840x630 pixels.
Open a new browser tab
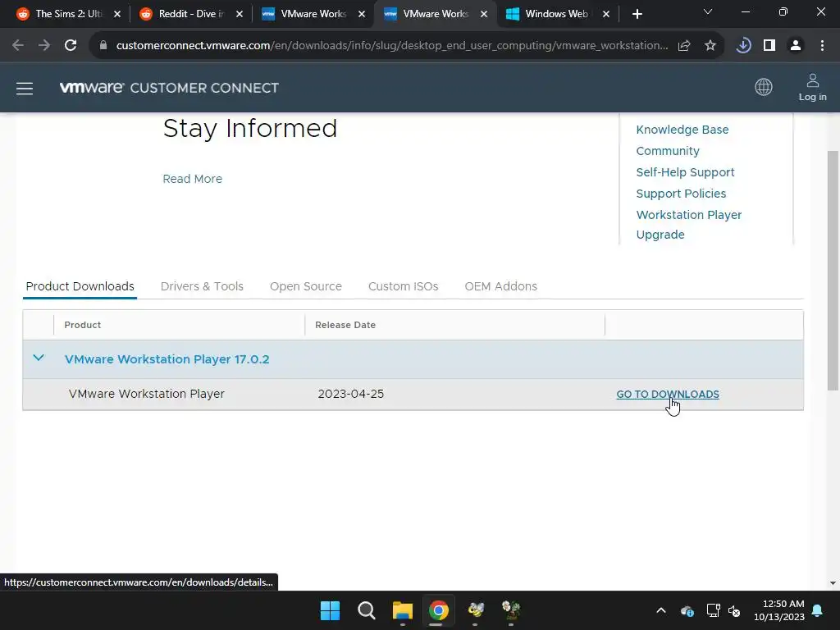[x=637, y=14]
